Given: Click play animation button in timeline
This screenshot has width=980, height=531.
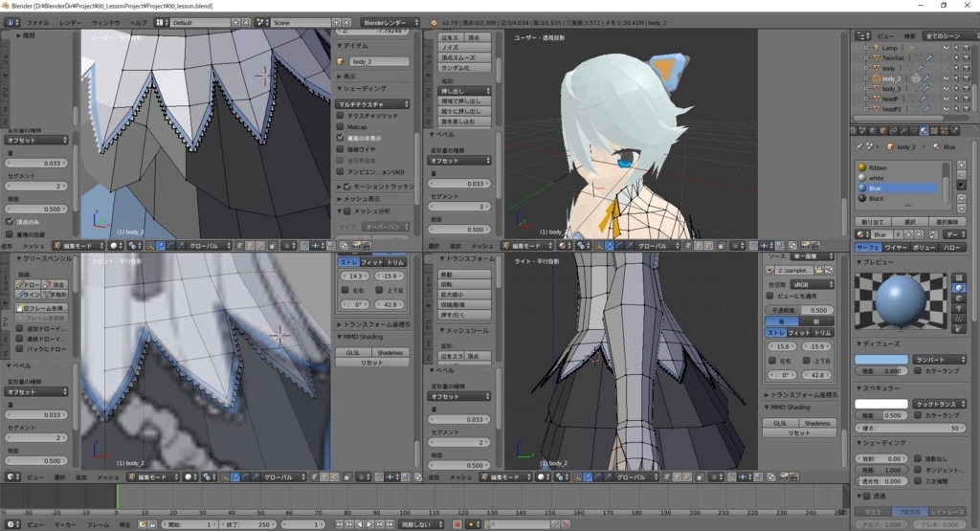Looking at the screenshot, I should tap(370, 524).
